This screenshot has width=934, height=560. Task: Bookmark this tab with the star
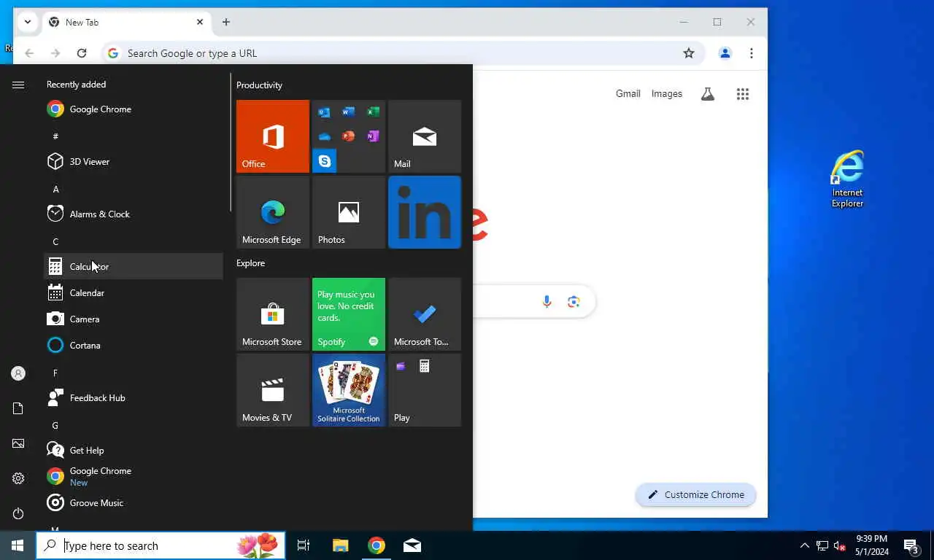(689, 53)
